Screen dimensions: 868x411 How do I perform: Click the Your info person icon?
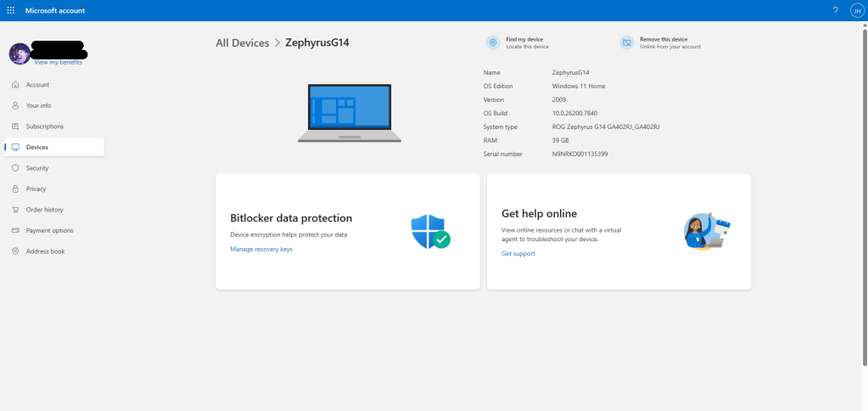point(15,105)
